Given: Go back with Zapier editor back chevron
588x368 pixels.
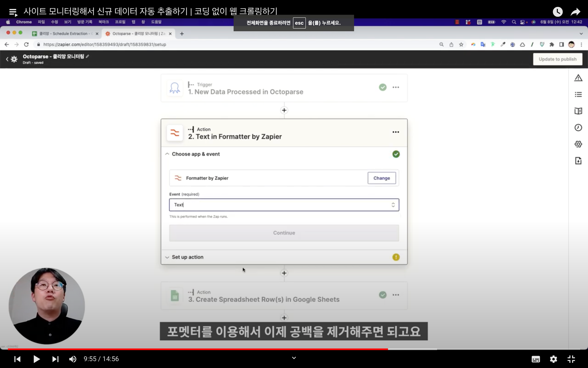Looking at the screenshot, I should (7, 59).
